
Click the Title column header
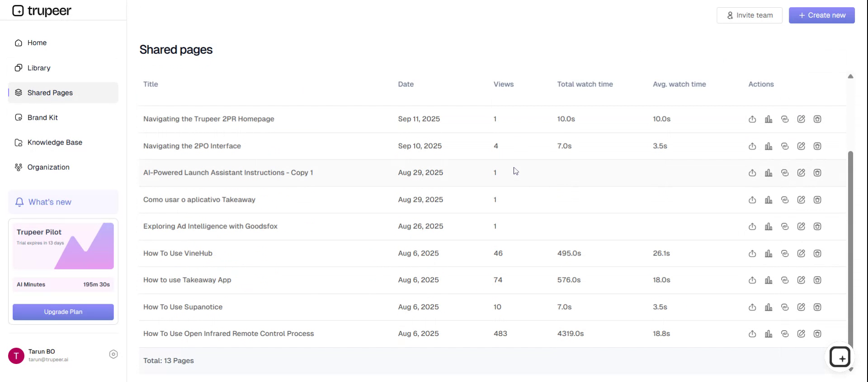coord(151,84)
